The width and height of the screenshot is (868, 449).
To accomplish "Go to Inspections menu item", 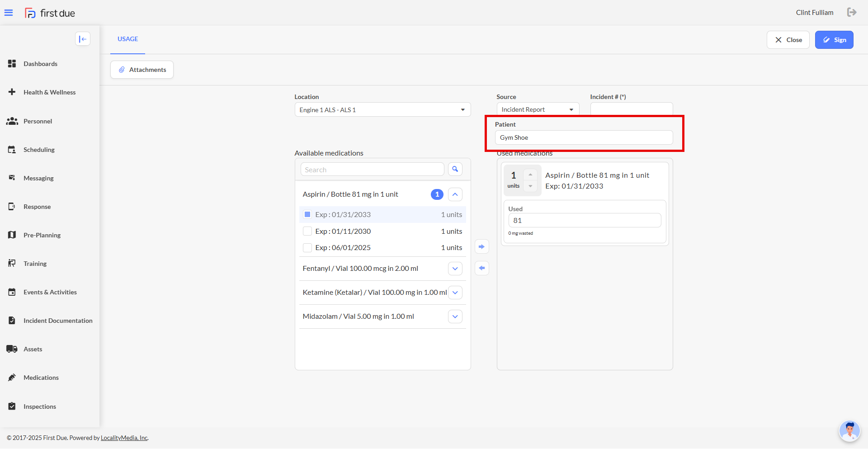I will click(x=40, y=406).
